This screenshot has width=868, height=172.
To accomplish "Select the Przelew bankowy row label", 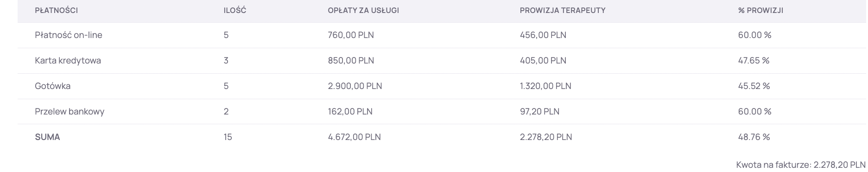I will (70, 111).
